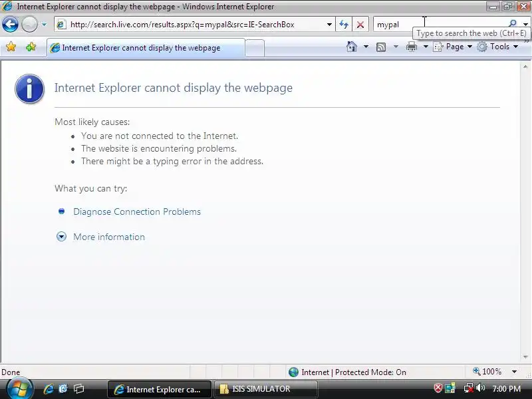Click 'There might be a typing error' text
Viewport: 532px width, 399px height.
(x=172, y=161)
